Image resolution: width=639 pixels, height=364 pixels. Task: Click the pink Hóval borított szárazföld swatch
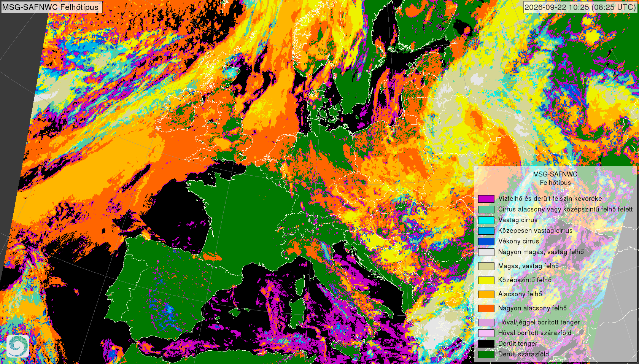[486, 333]
